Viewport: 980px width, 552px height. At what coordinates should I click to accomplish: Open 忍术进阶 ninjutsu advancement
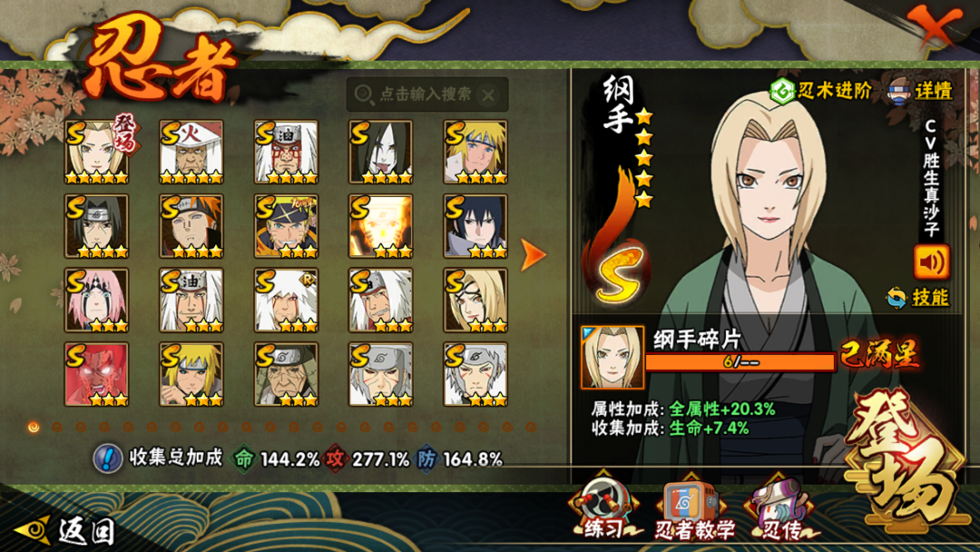point(820,92)
